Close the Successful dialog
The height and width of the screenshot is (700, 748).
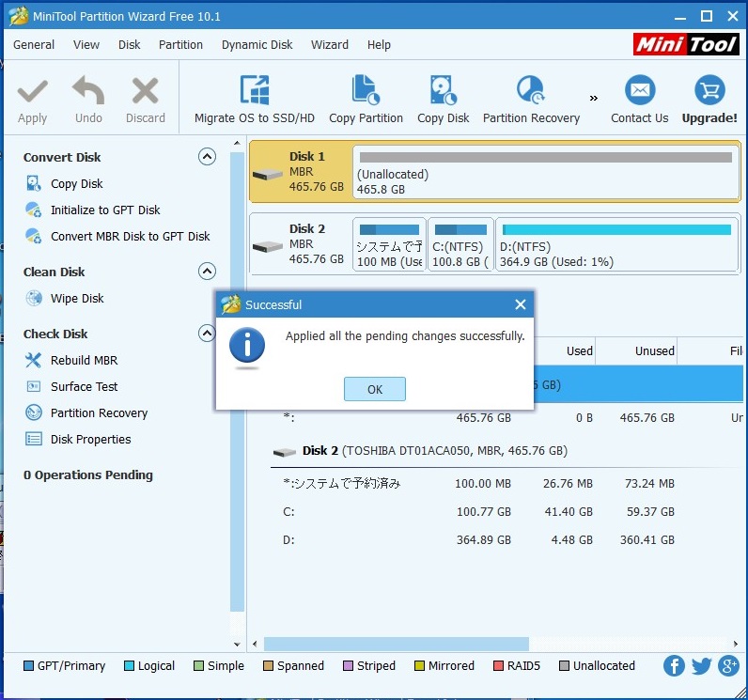pyautogui.click(x=521, y=304)
